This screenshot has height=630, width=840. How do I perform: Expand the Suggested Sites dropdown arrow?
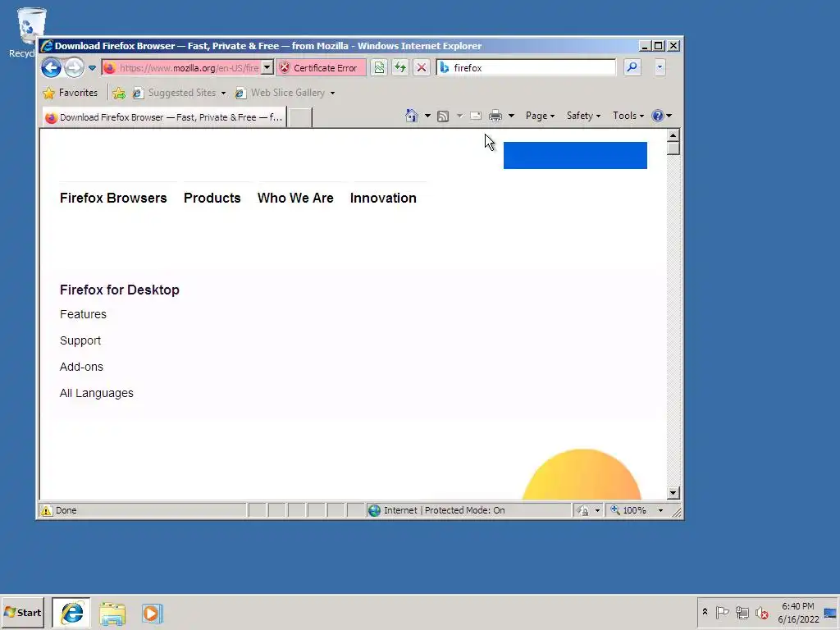point(223,94)
